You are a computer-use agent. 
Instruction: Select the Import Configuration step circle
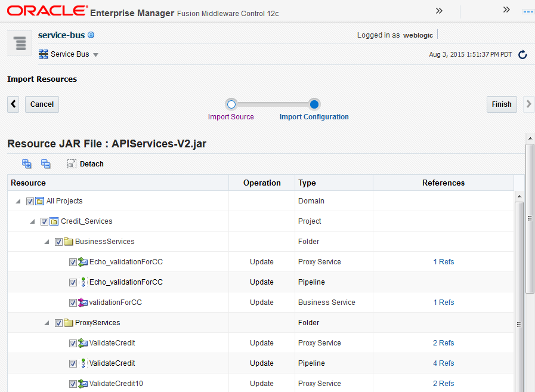click(314, 104)
